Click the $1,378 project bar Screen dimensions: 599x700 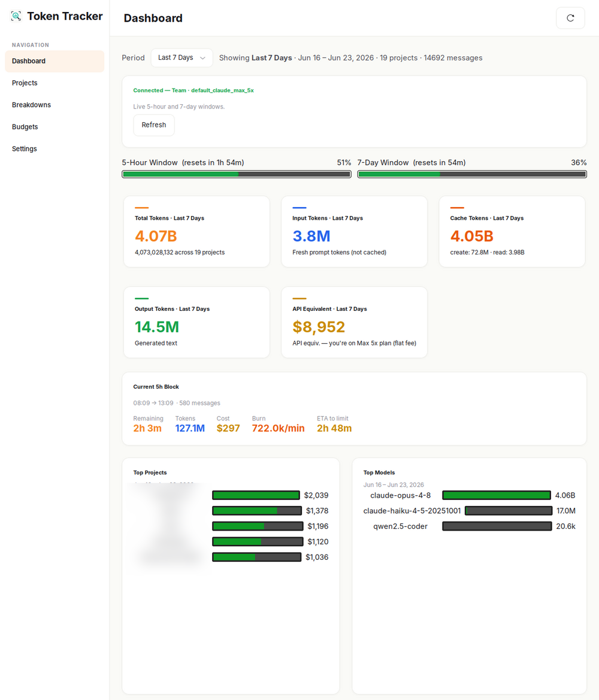tap(257, 511)
